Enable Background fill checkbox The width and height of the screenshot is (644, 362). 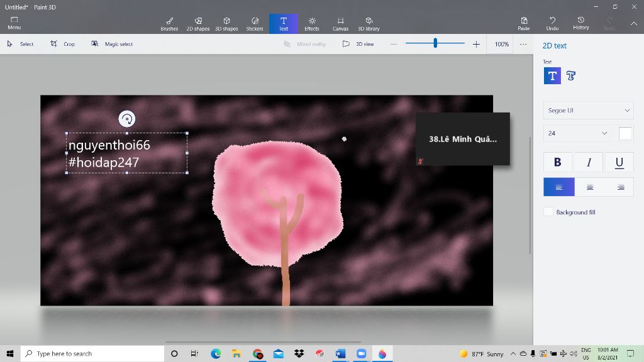coord(548,212)
